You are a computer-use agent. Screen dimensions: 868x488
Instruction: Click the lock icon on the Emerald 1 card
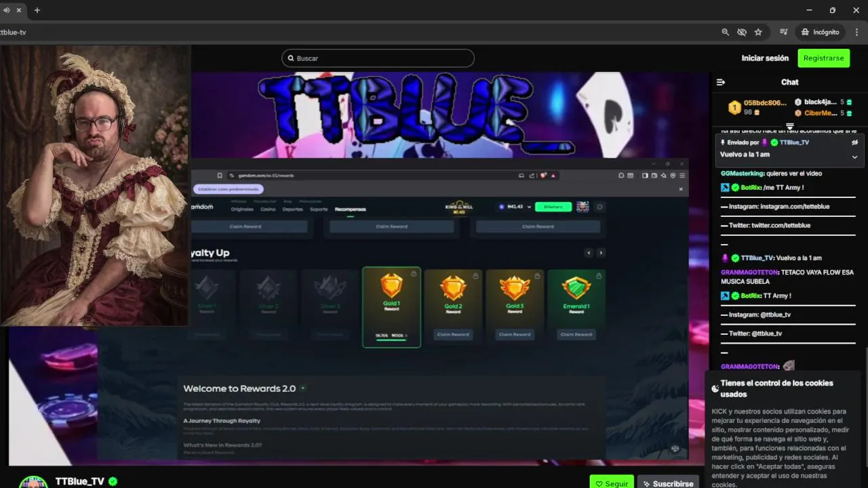click(x=599, y=276)
